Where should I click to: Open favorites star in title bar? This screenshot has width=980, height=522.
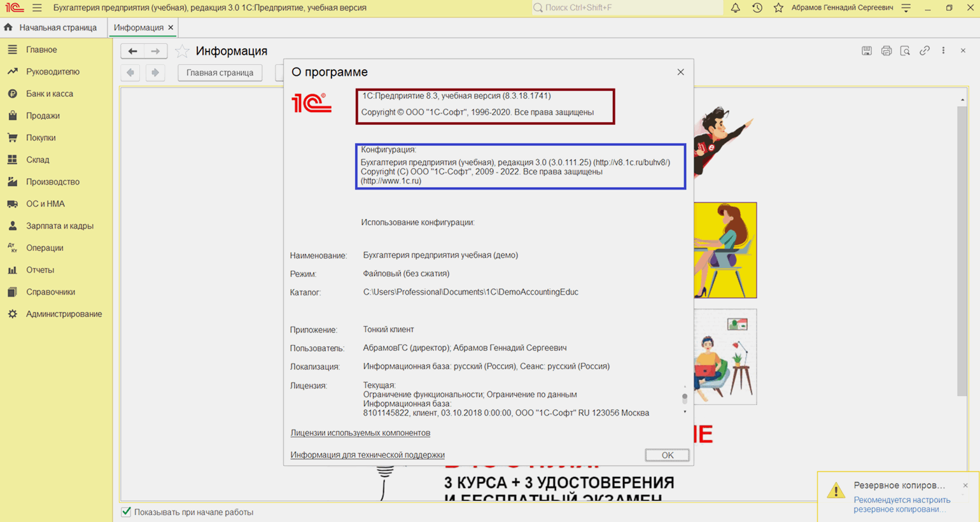click(778, 8)
